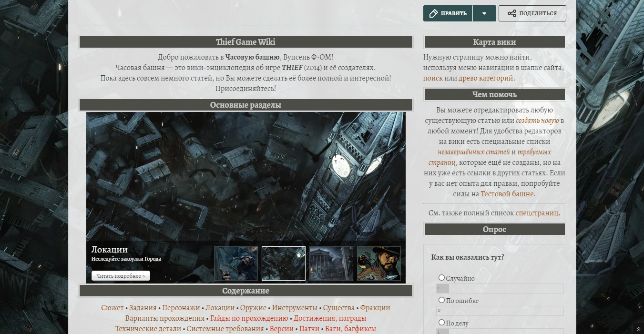Open the Существа contents link
This screenshot has width=644, height=334.
pos(339,308)
